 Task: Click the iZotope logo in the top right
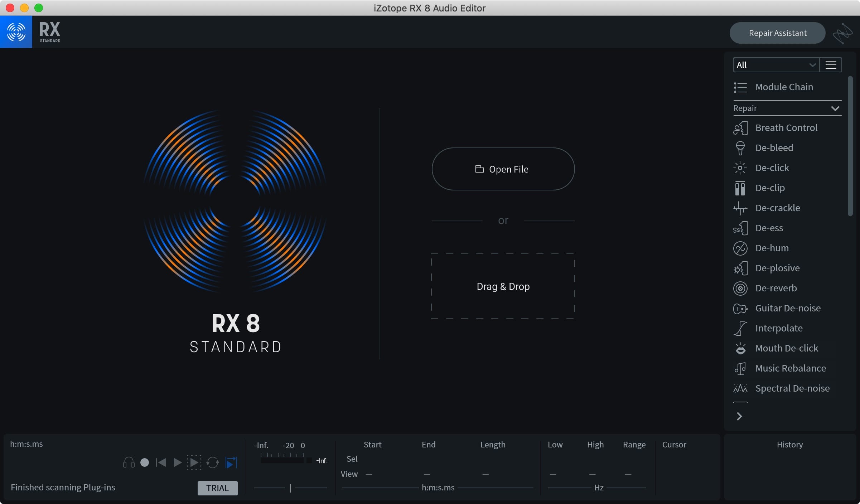[842, 33]
